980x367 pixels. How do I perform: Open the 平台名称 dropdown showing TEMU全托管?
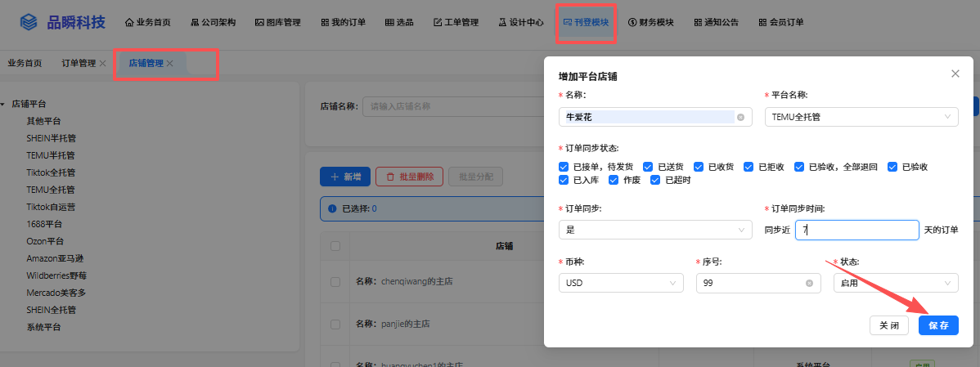(x=861, y=117)
